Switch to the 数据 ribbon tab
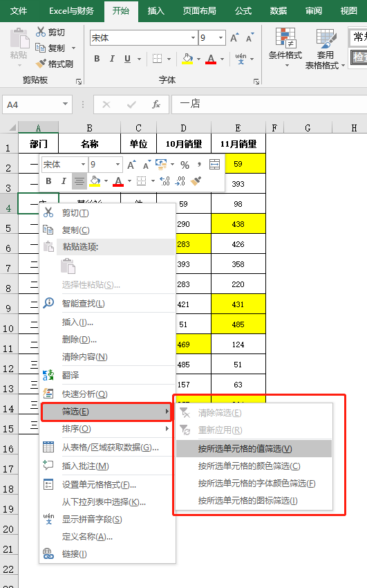The height and width of the screenshot is (588, 367). [279, 11]
